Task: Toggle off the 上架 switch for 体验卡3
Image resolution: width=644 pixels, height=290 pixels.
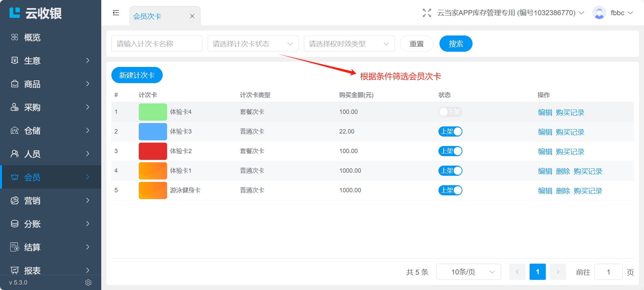Action: [x=450, y=131]
